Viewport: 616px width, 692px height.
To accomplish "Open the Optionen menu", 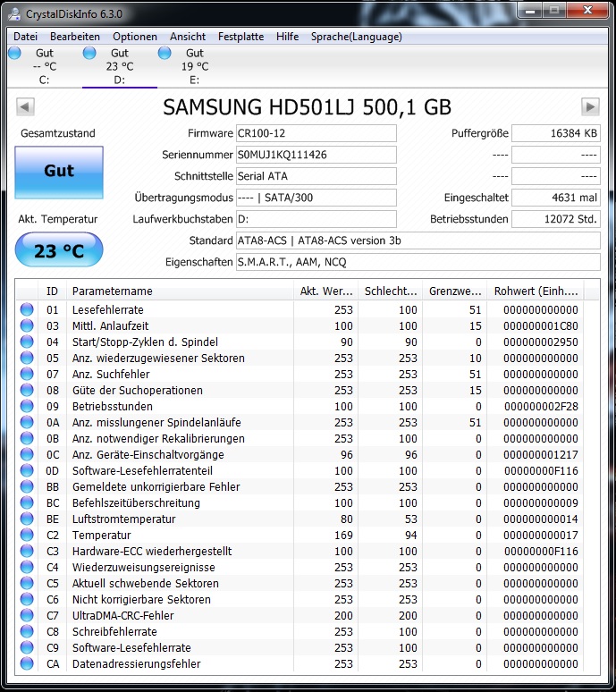I will coord(135,37).
